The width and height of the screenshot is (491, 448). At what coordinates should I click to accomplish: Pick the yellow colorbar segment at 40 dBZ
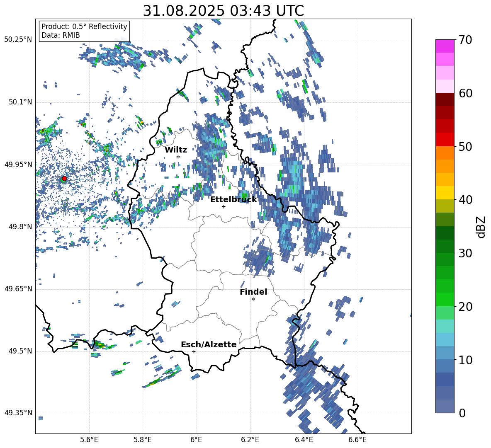click(x=445, y=193)
